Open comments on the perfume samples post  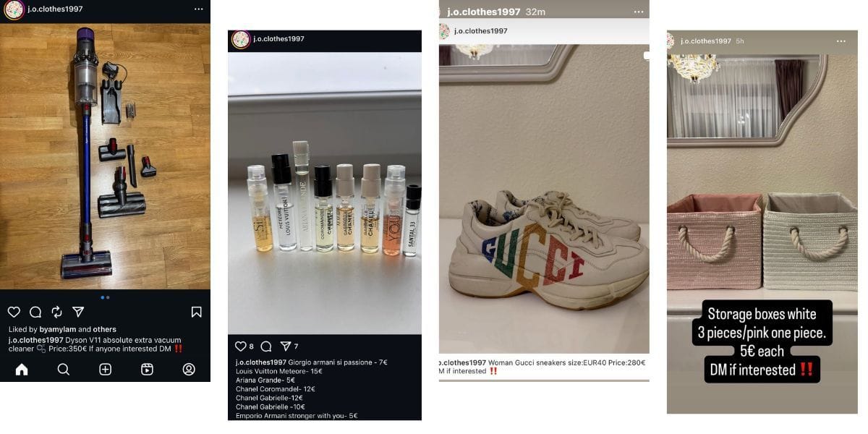(x=265, y=346)
